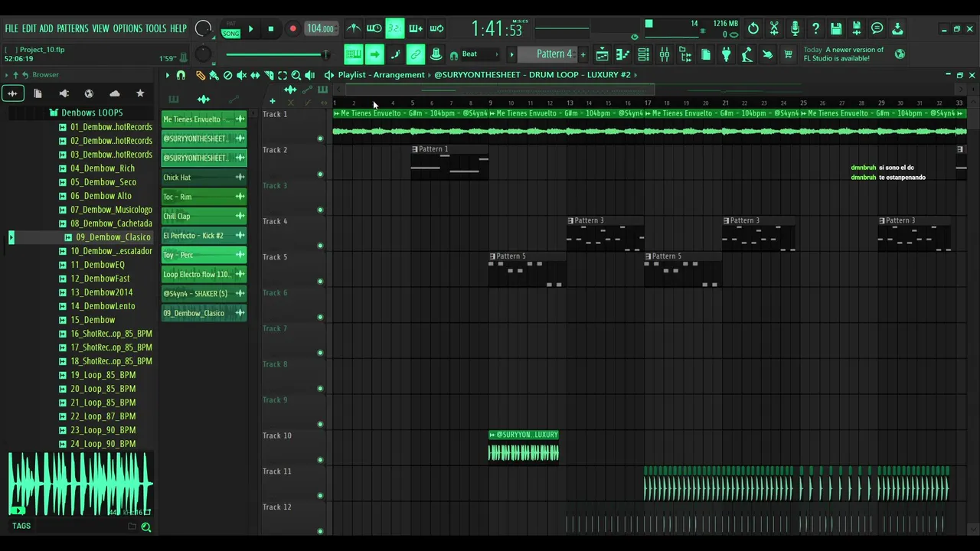980x551 pixels.
Task: Toggle the metronome icon
Action: pos(353,28)
